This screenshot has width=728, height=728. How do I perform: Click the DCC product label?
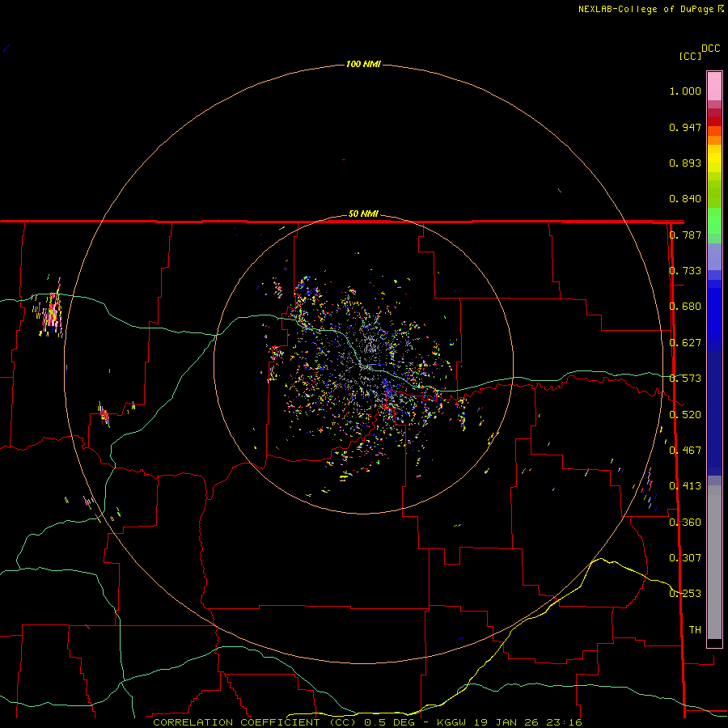coord(710,49)
